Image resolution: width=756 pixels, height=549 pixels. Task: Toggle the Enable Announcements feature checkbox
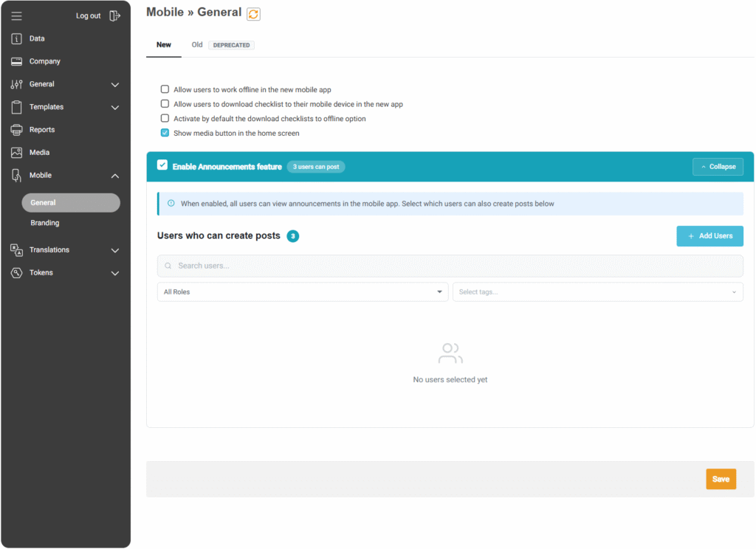coord(162,166)
